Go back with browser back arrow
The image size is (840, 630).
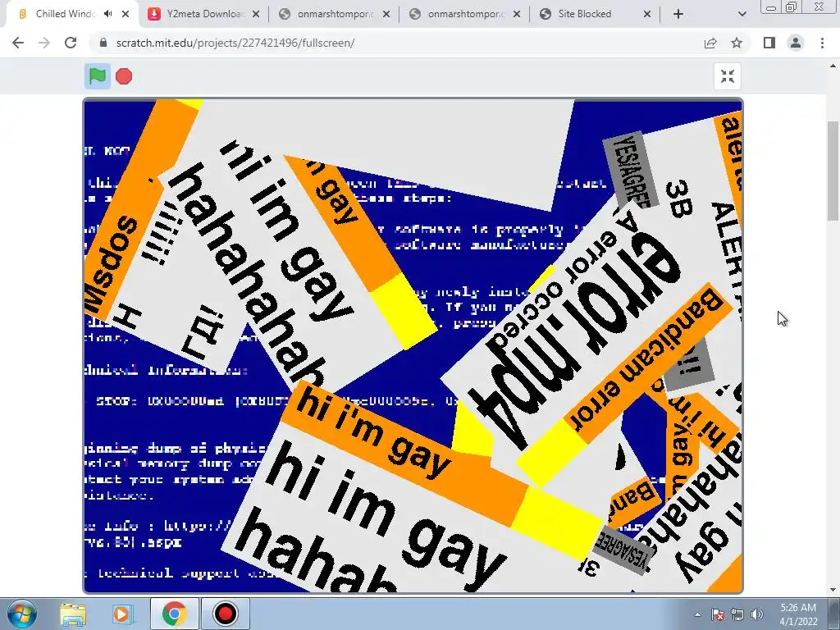coord(18,43)
